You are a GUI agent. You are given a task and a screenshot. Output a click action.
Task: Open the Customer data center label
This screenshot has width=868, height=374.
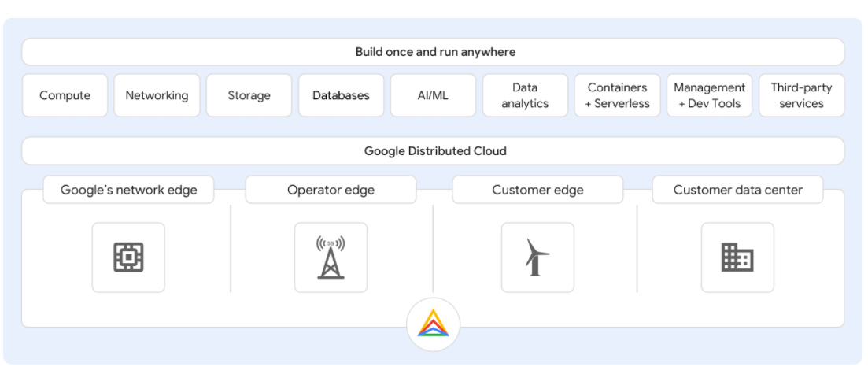738,190
